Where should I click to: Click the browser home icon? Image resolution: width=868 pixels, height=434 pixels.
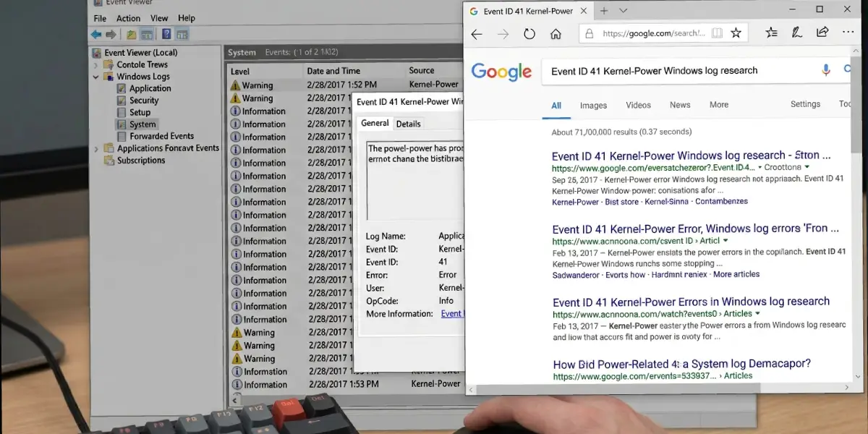(556, 34)
